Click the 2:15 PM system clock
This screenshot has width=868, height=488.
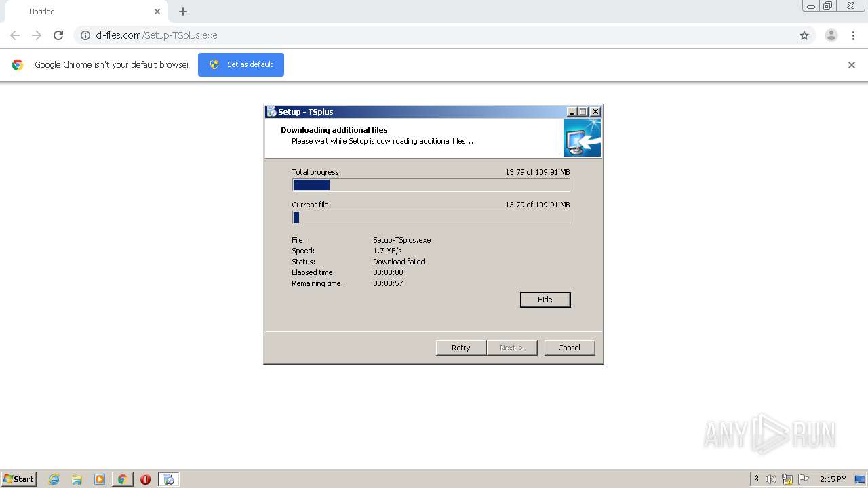[x=833, y=479]
